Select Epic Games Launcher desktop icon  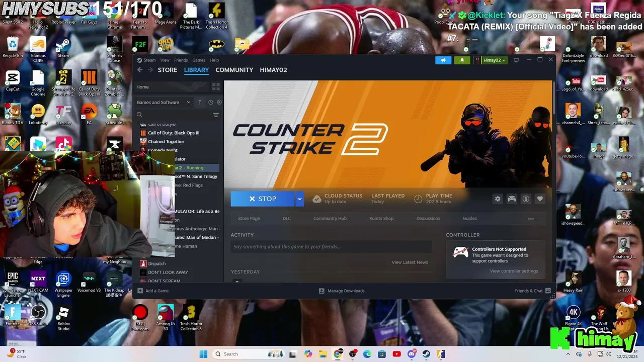(x=13, y=285)
